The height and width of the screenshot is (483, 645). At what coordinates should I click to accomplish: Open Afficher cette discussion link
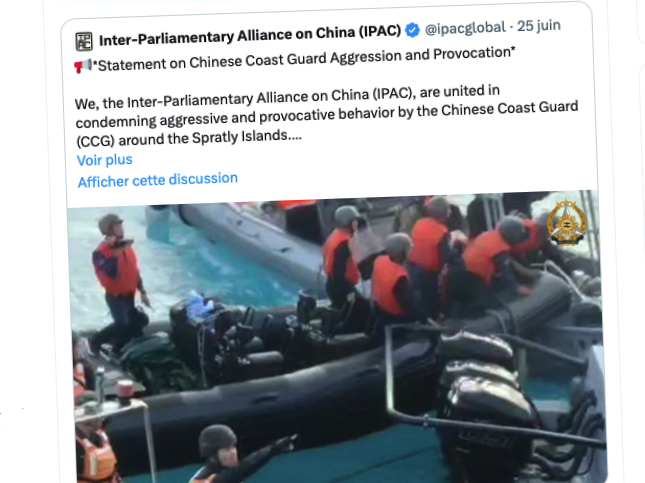(x=158, y=180)
